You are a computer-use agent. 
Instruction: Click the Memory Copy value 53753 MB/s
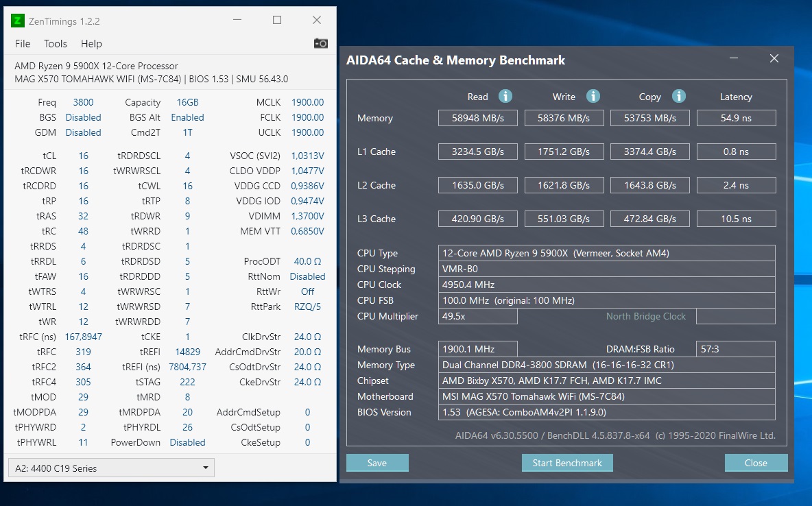[650, 118]
